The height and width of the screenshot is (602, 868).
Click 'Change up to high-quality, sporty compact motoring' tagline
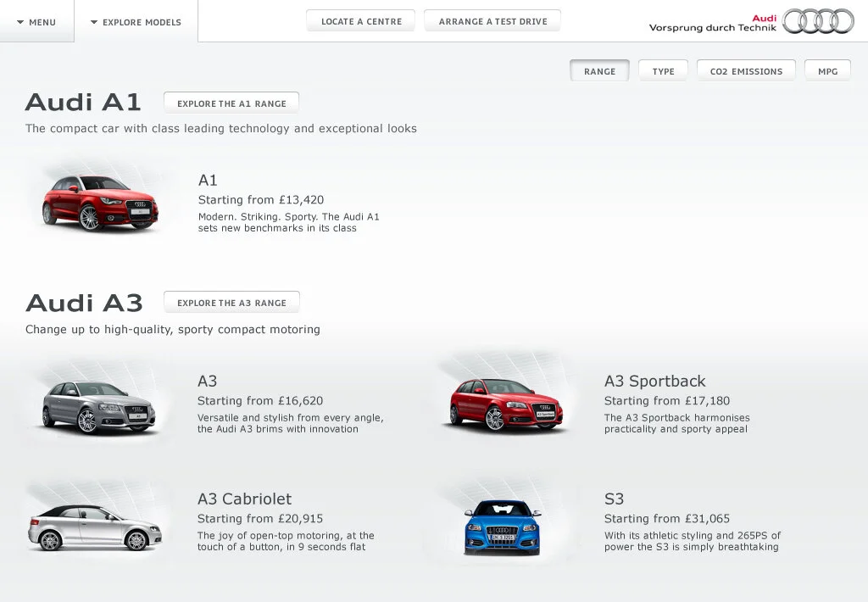click(173, 330)
